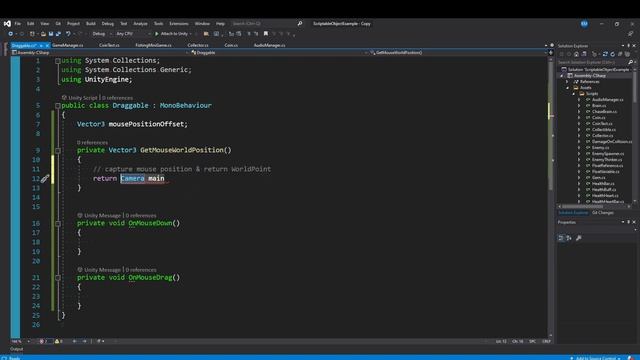Click the error count indicator
Image resolution: width=640 pixels, height=360 pixels.
pos(43,341)
